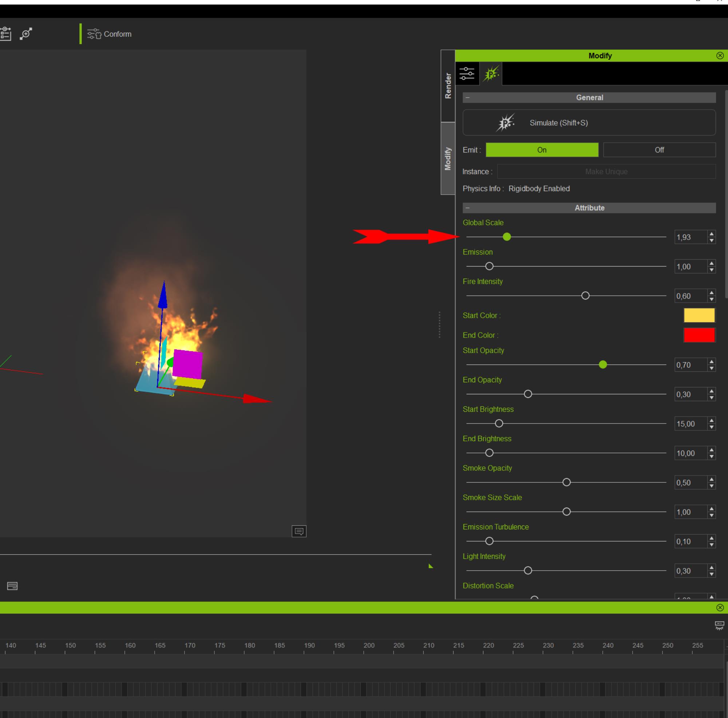Open the red End Color swatch

tap(699, 335)
